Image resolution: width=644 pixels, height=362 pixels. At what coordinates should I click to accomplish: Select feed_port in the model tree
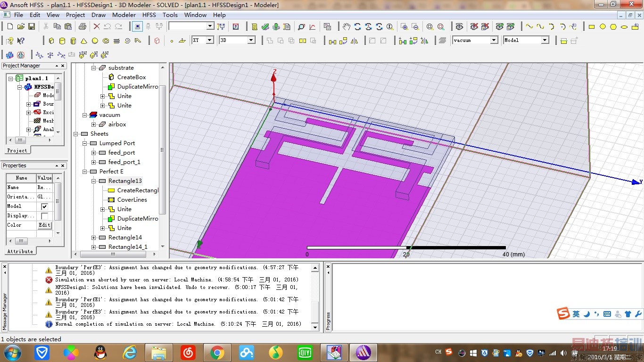point(122,153)
